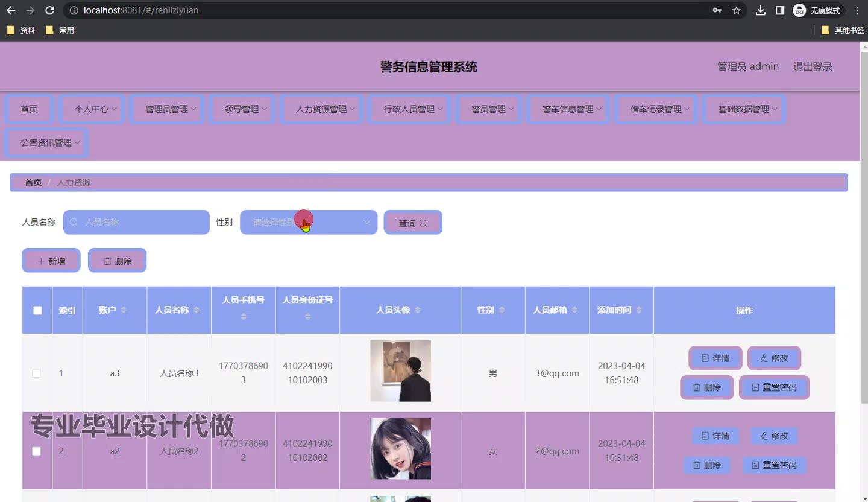The height and width of the screenshot is (502, 868).
Task: Click the email 3@qq.com cell
Action: 557,373
